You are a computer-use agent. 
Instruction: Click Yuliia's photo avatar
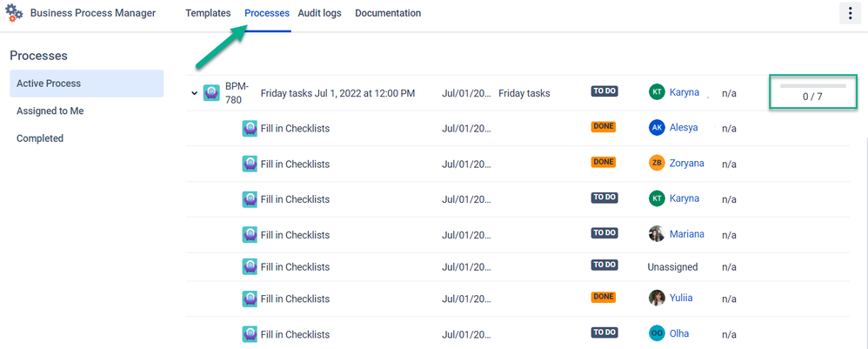(x=657, y=298)
